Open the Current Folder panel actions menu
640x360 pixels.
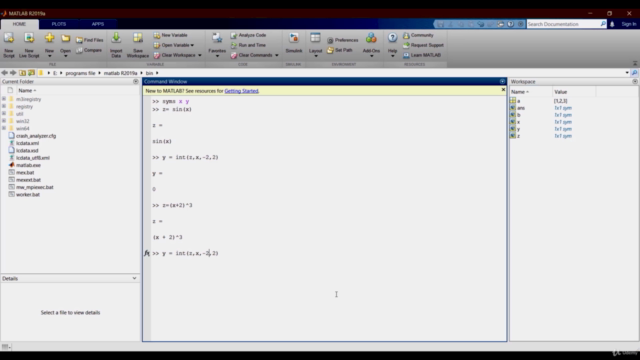pyautogui.click(x=136, y=82)
